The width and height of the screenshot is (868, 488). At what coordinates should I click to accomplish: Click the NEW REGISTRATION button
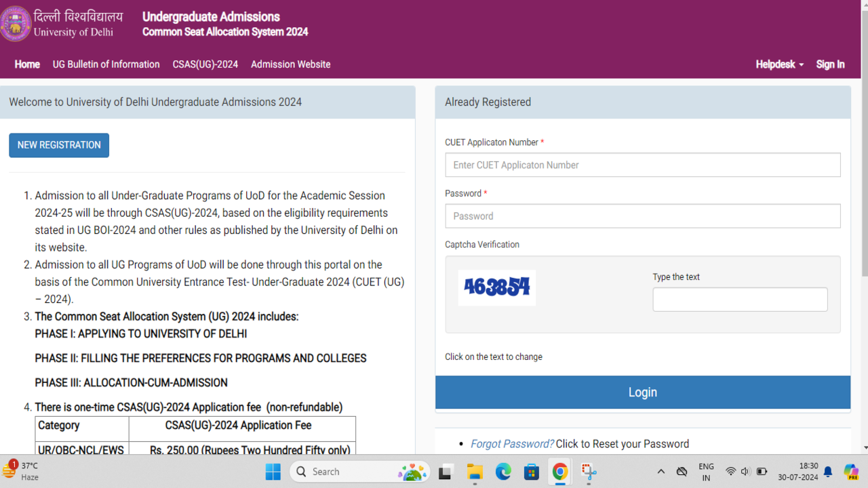coord(59,145)
